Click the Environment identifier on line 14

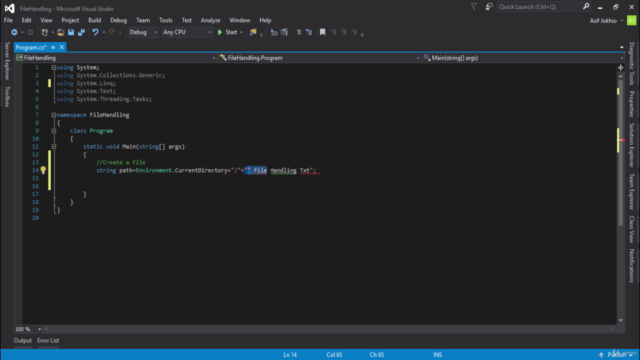coord(153,170)
